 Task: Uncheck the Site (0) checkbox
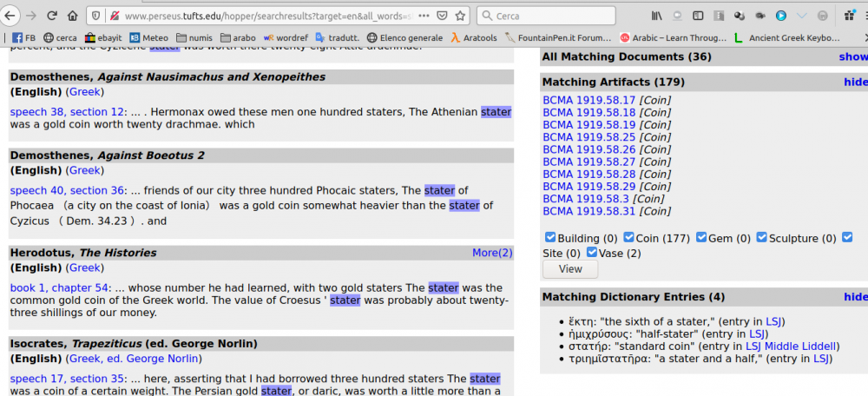847,238
